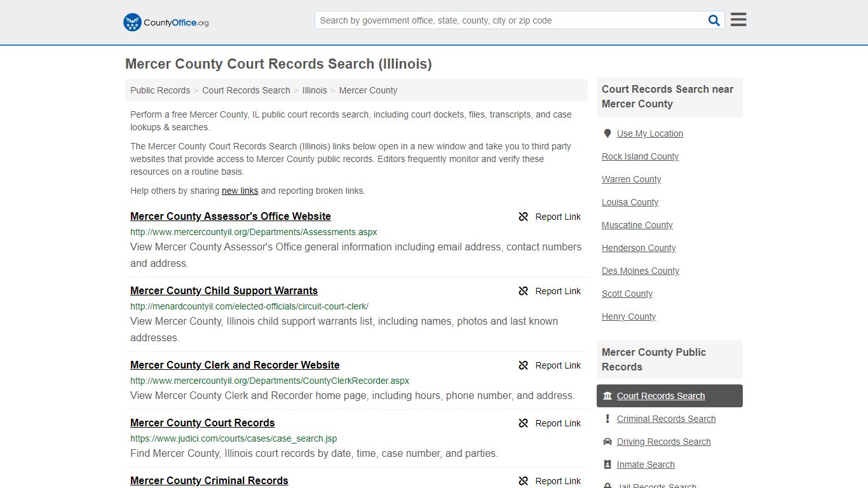This screenshot has width=868, height=488.
Task: Click the Use My Location pin icon
Action: click(607, 133)
